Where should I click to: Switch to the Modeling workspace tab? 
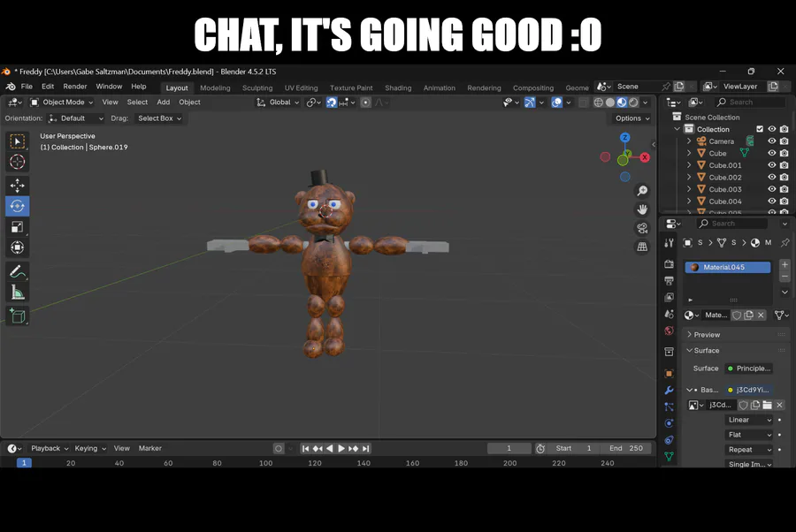(215, 87)
